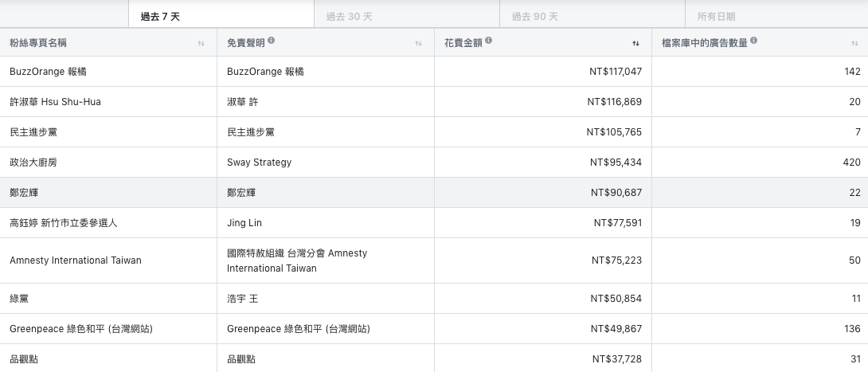This screenshot has width=868, height=372.
Task: Click ad count 142 for BuzzOrange
Action: [x=853, y=72]
